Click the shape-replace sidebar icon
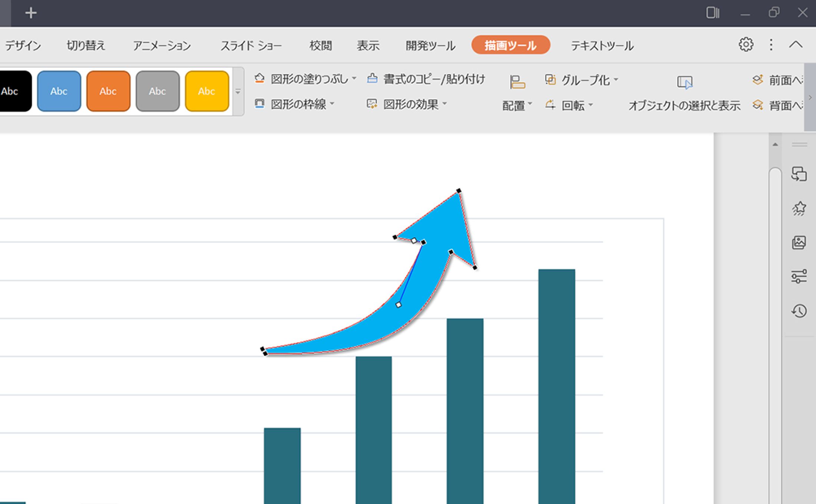 pos(799,174)
